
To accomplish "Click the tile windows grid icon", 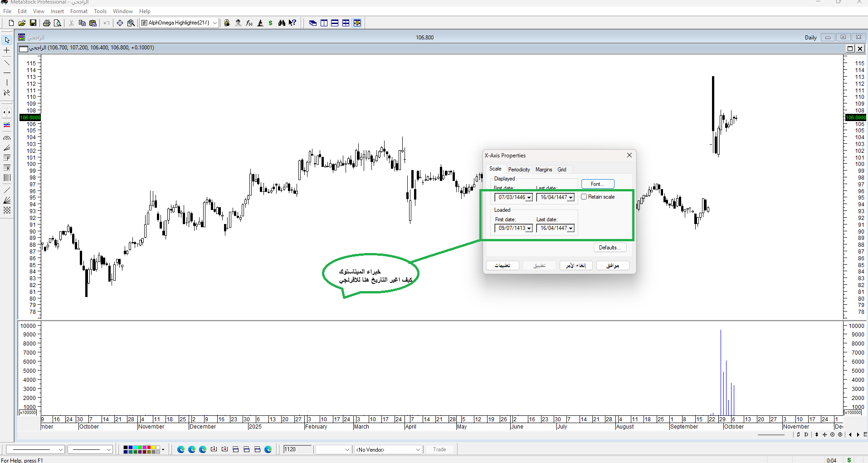I will coord(346,23).
